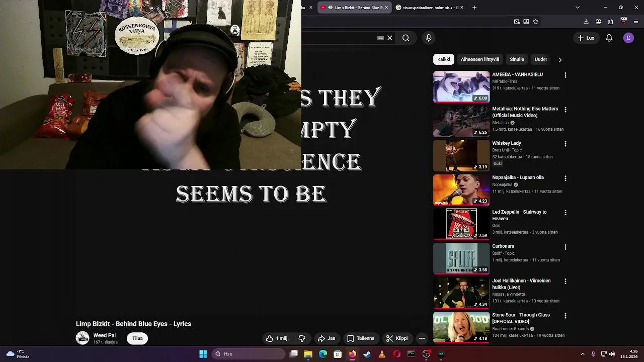Open picture-in-picture icon in address bar

coord(517,22)
